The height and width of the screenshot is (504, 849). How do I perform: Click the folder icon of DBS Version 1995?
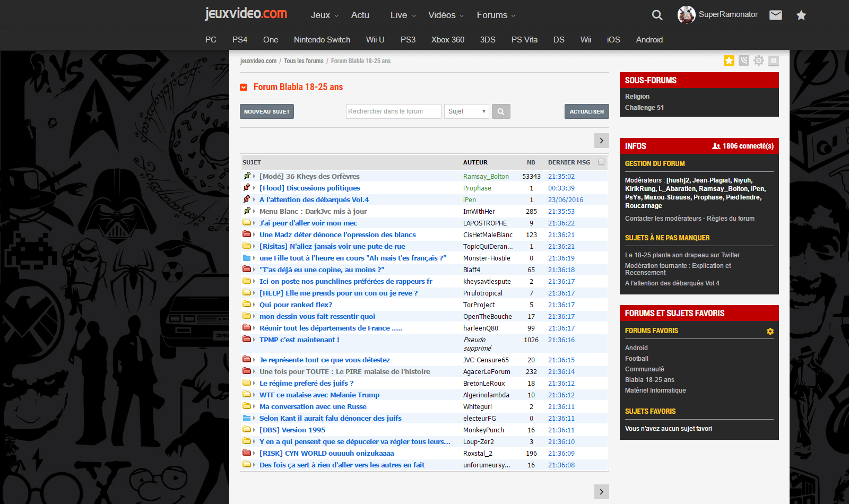(247, 430)
